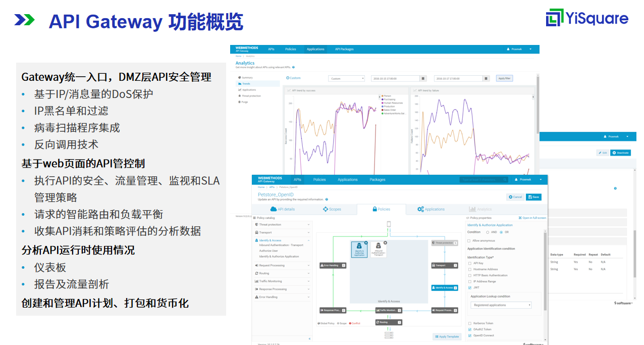Select the Request Processing node in the flow diagram

coord(445,310)
